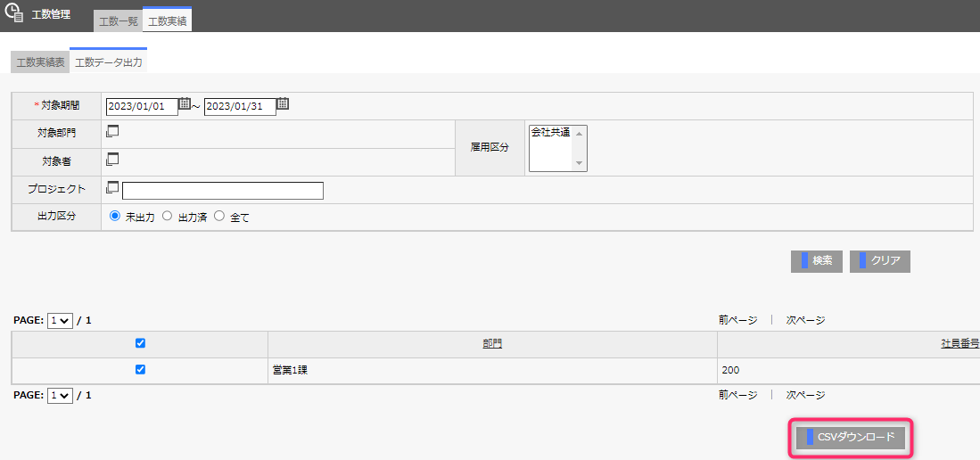Viewport: 980px width, 460px height.
Task: Open the プロジェクト selection popup icon
Action: click(x=112, y=188)
